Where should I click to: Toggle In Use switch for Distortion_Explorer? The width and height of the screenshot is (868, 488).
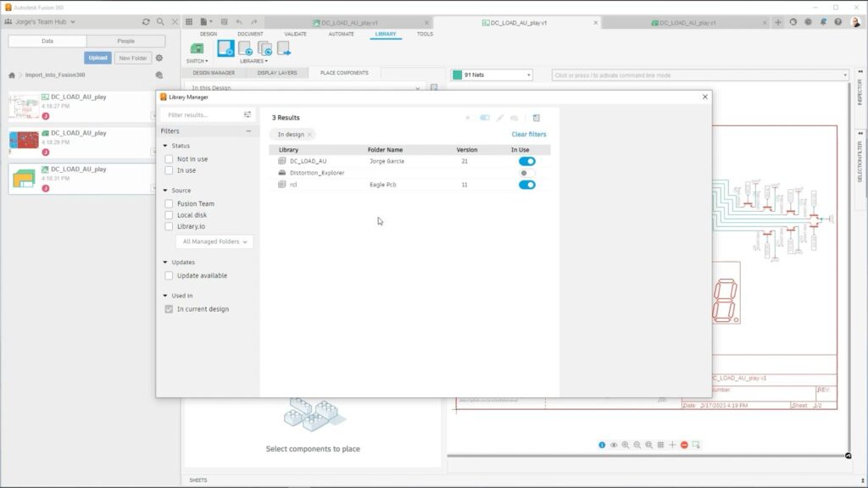pyautogui.click(x=527, y=173)
